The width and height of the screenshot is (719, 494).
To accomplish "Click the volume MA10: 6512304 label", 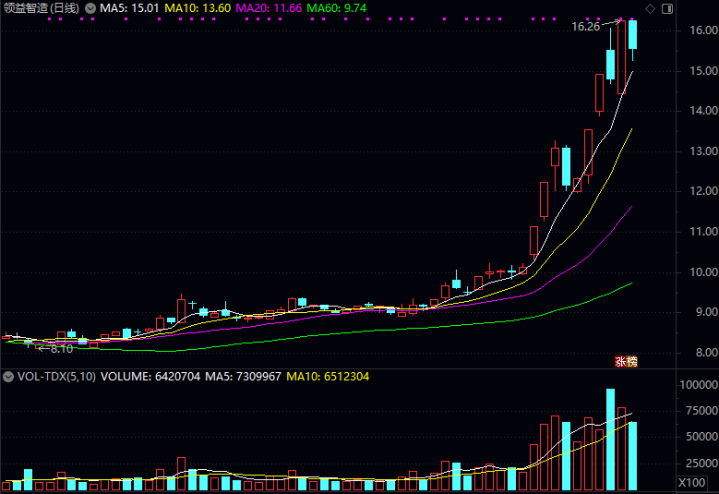I will (x=329, y=378).
